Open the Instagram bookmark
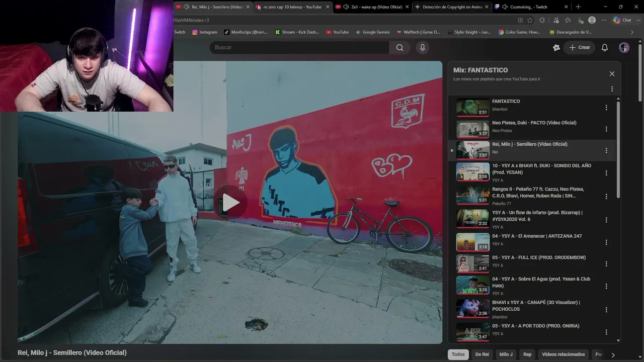Image resolution: width=644 pixels, height=362 pixels. tap(205, 32)
